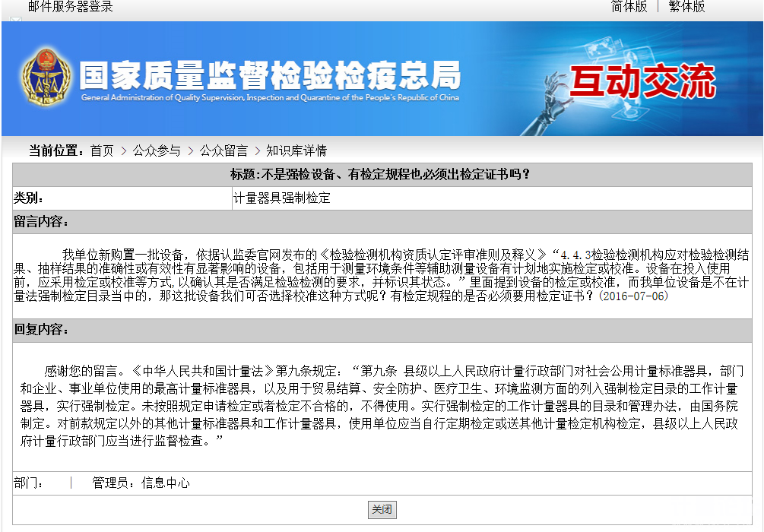Open the 邮件服务器登录 link
The height and width of the screenshot is (532, 764).
(x=70, y=7)
